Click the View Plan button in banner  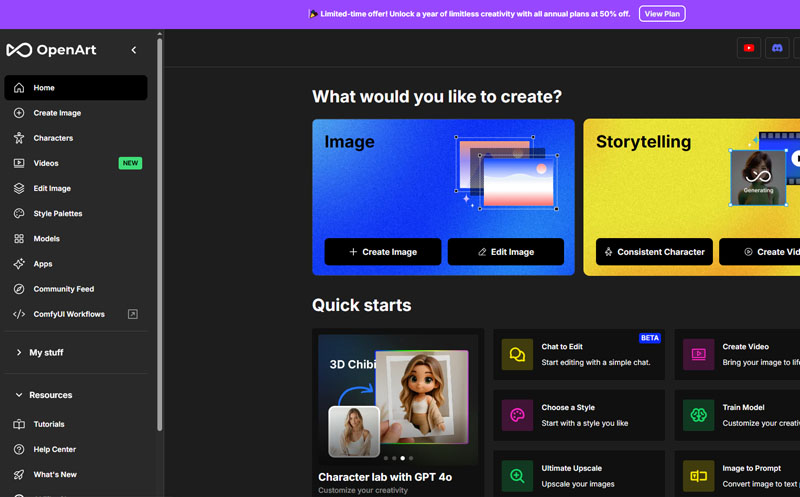(x=662, y=14)
